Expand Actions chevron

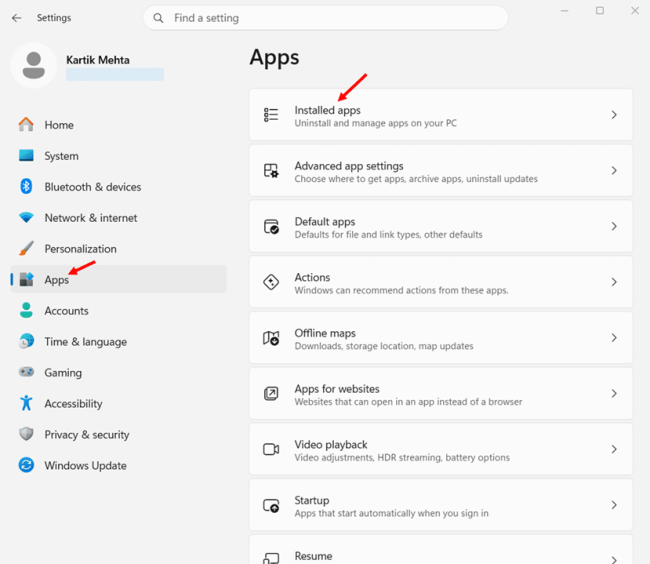(x=614, y=282)
